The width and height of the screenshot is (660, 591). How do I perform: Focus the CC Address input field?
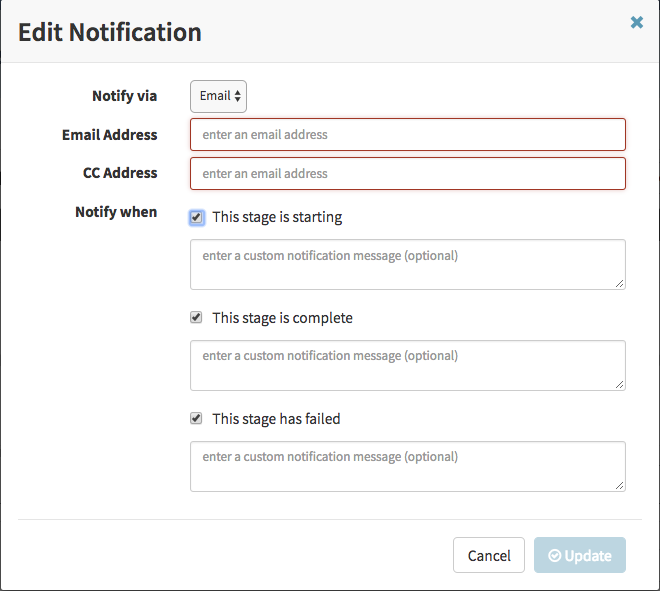click(408, 173)
